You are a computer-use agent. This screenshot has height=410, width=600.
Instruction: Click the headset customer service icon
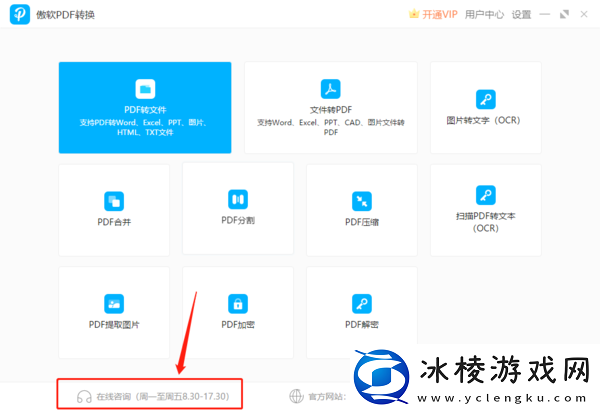click(x=84, y=397)
